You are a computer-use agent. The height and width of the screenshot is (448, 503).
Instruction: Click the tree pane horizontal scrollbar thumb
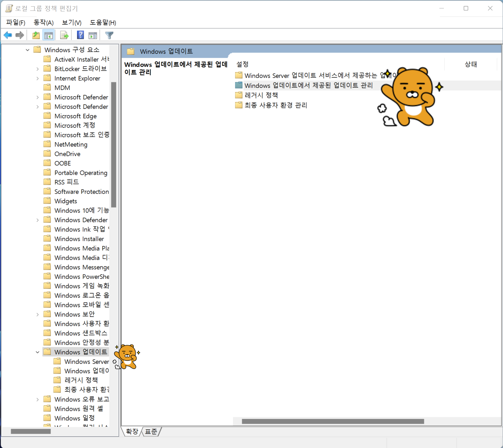point(31,432)
